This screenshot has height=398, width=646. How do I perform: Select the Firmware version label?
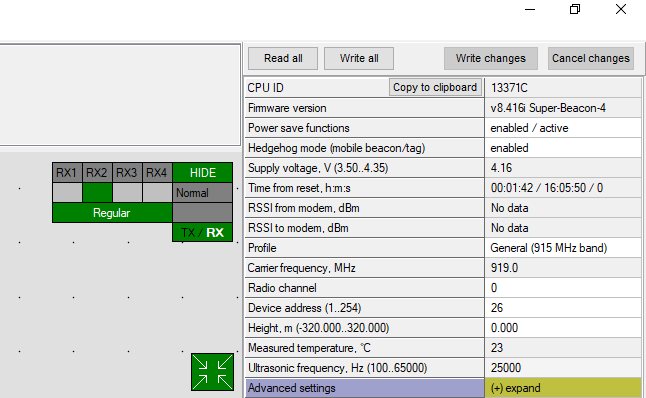(x=287, y=108)
